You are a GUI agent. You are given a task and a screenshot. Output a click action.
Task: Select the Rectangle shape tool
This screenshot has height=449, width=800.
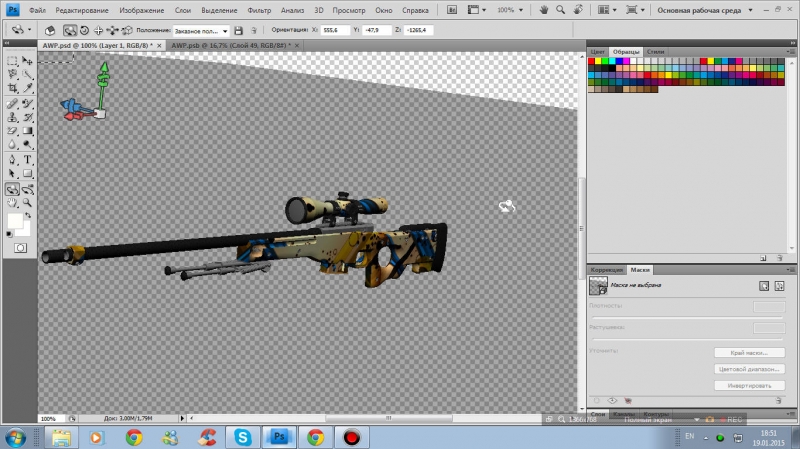[28, 173]
